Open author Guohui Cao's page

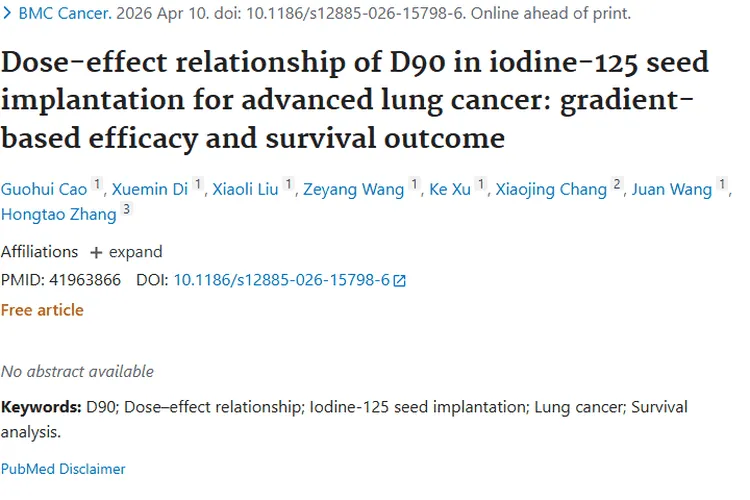(x=43, y=189)
